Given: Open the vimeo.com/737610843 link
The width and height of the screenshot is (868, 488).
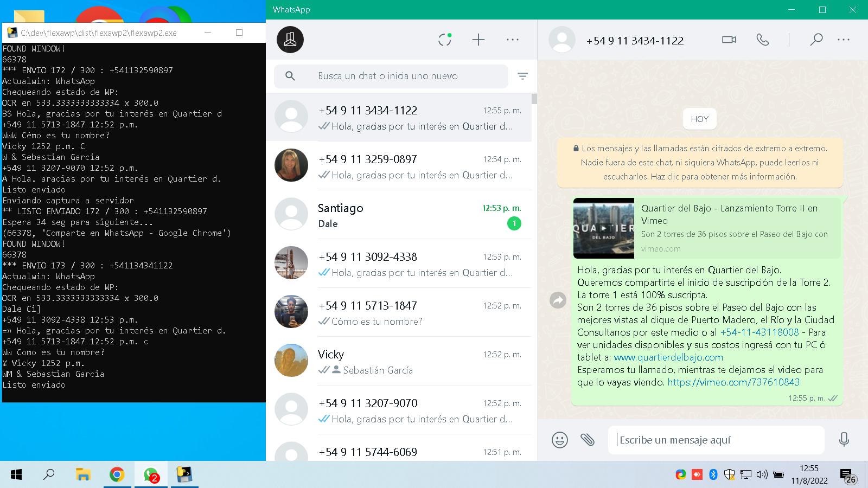Looking at the screenshot, I should pos(733,382).
